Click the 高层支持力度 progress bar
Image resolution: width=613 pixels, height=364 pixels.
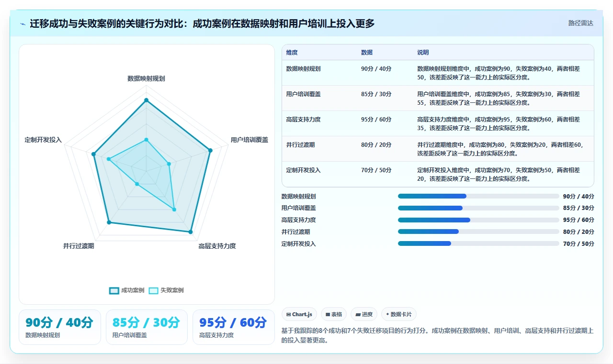click(x=478, y=220)
